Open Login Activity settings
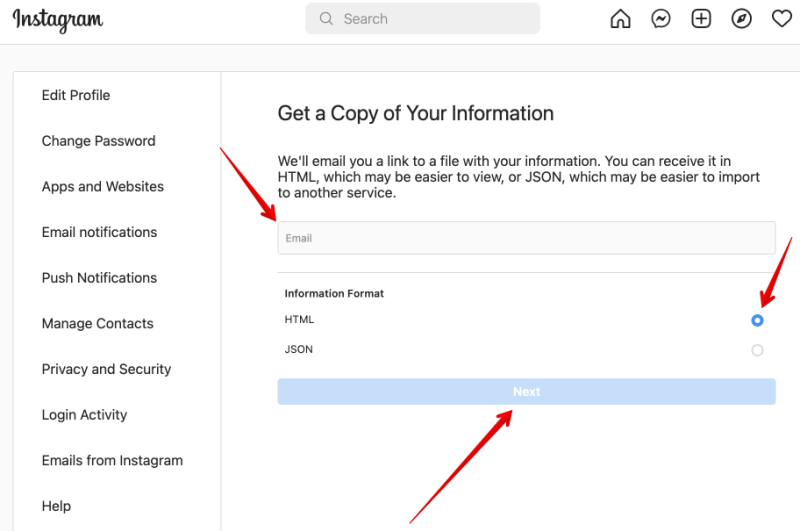This screenshot has width=800, height=531. click(84, 415)
